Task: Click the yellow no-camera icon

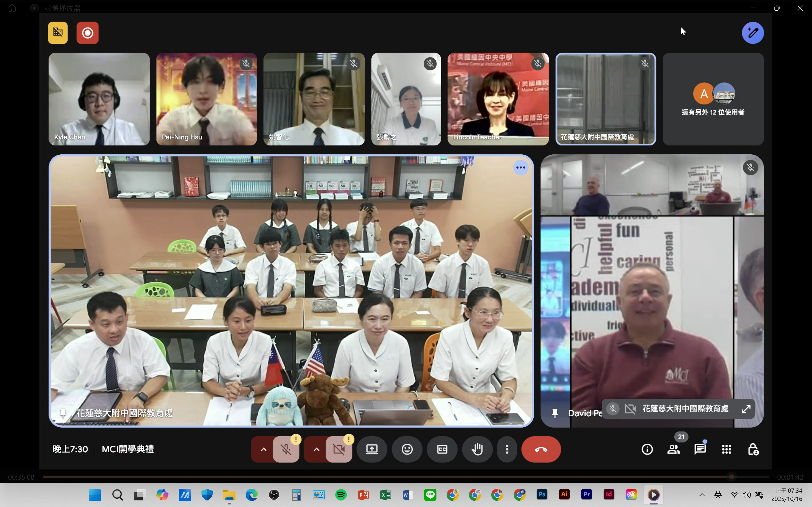Action: (x=58, y=33)
